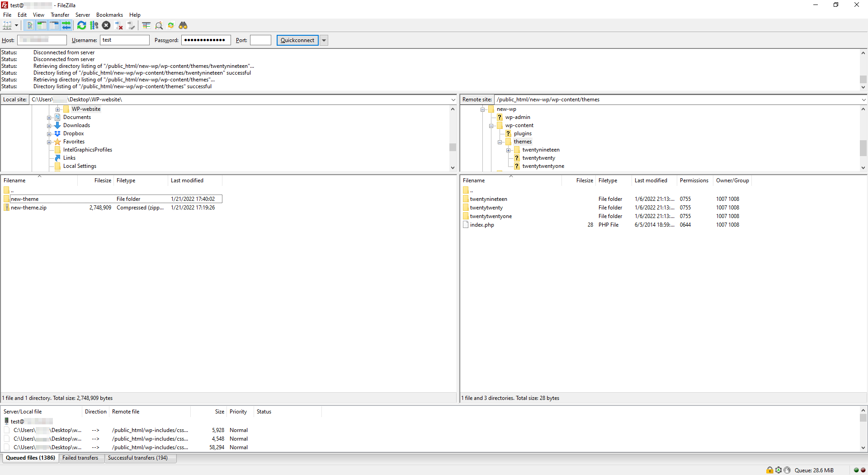Click the binoculars search files icon
The width and height of the screenshot is (868, 475).
pos(183,26)
